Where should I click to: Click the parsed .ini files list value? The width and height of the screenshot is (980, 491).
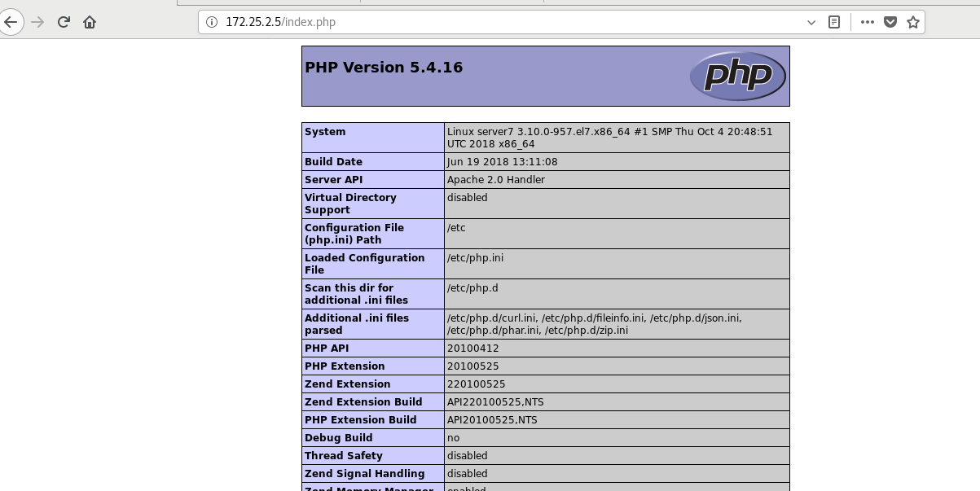pos(594,324)
